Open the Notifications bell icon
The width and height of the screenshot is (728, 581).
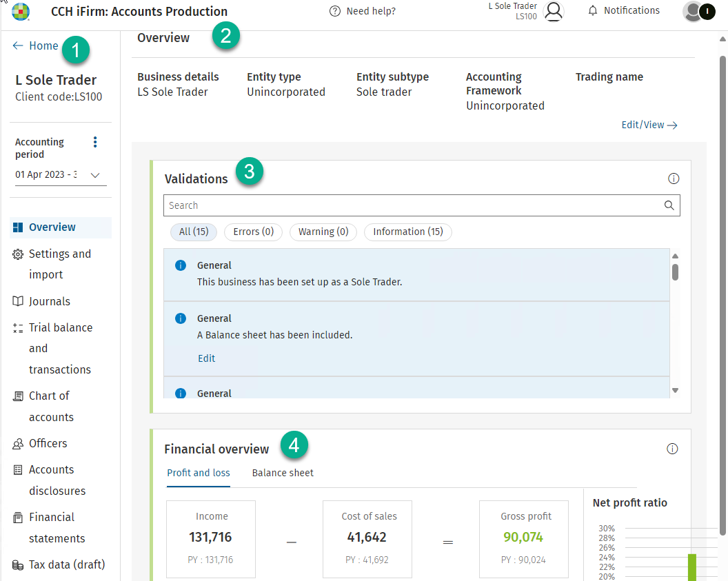point(592,10)
